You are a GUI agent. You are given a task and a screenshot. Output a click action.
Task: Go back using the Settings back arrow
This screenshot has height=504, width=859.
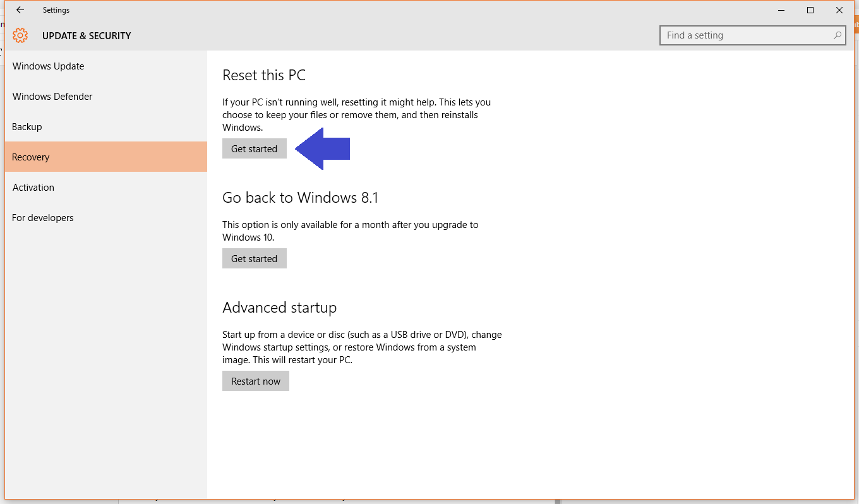20,10
